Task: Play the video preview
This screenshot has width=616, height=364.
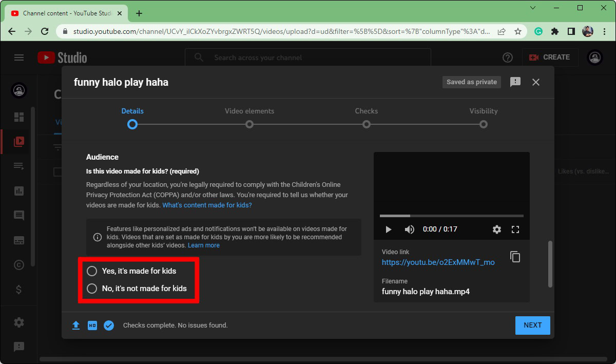Action: 389,229
